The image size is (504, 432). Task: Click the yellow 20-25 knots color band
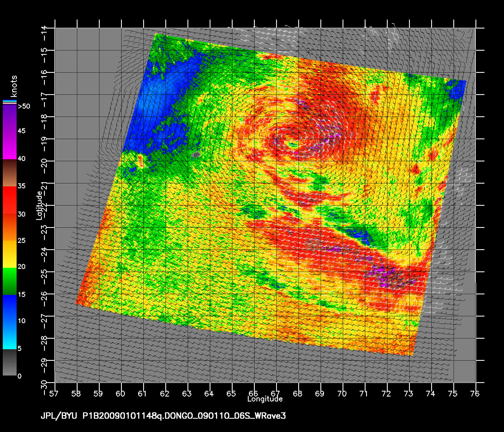[x=10, y=254]
